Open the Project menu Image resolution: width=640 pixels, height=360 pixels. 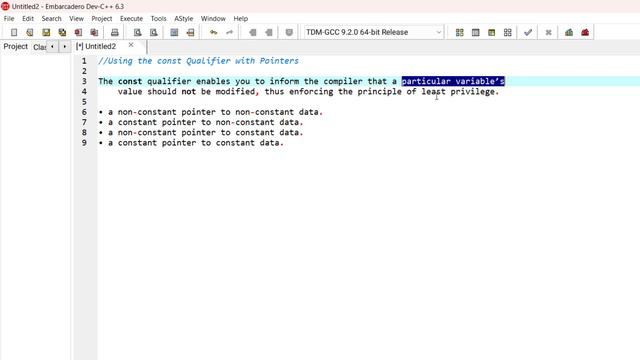coord(102,18)
